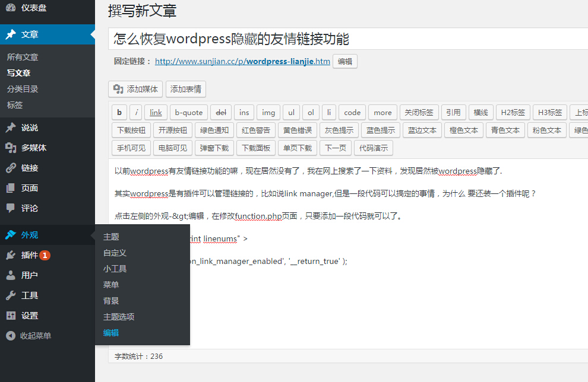The image size is (588, 382).
Task: Choose 自定义 from the 外观 submenu
Action: point(115,253)
